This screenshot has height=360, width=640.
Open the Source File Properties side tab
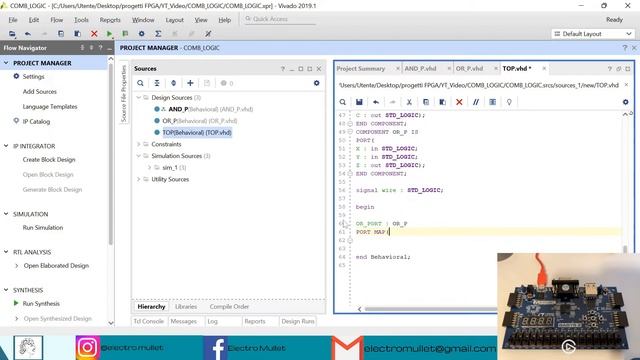coord(124,93)
